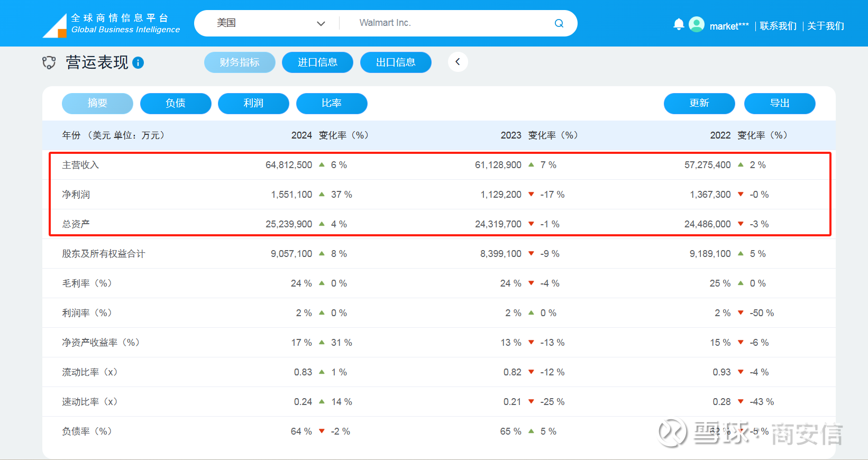
Task: Click the search magnifier icon
Action: pyautogui.click(x=559, y=23)
